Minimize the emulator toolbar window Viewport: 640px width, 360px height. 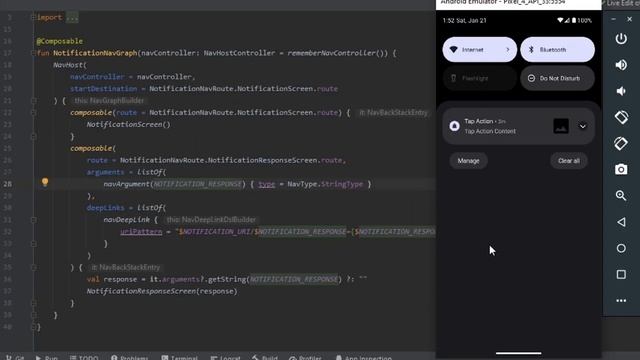613,19
